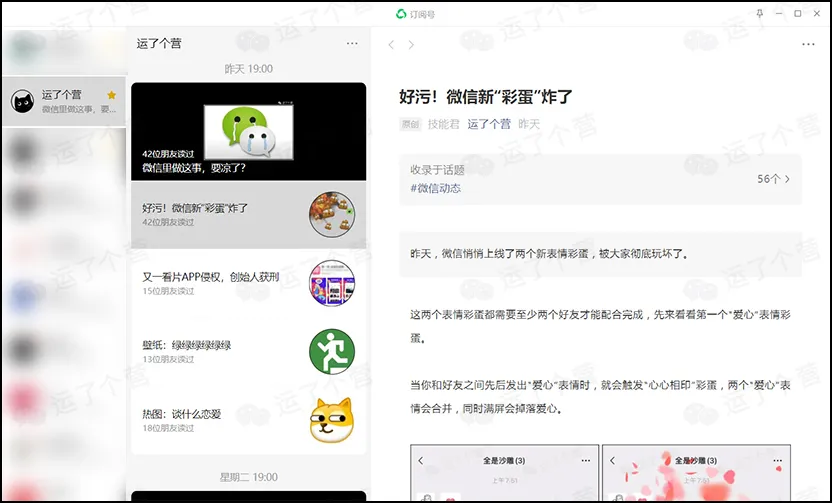Click the 星期二 19:00 timestamp
The image size is (832, 503).
pyautogui.click(x=248, y=477)
